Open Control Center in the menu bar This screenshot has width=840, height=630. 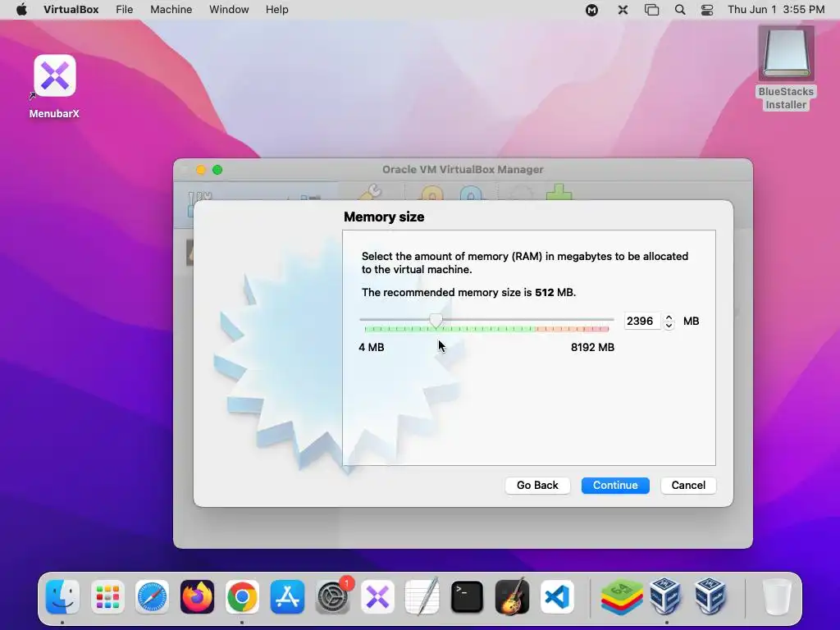(x=707, y=10)
